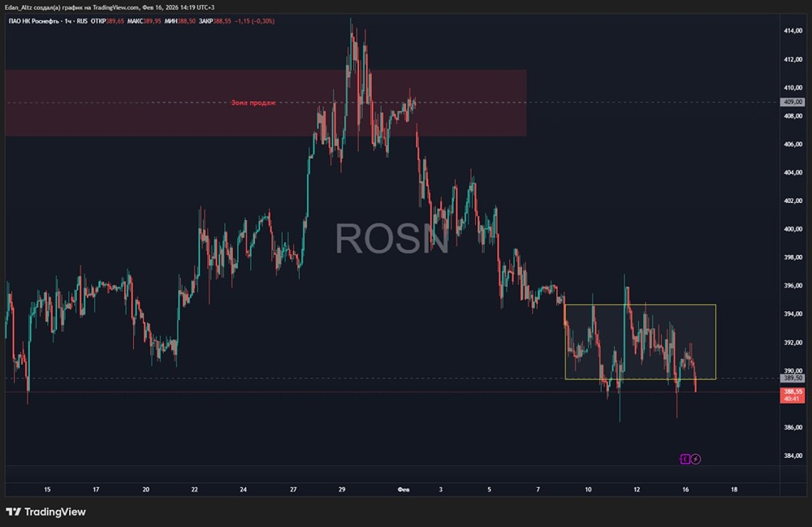Click the 'Фев' month marker on timeline
This screenshot has width=812, height=527.
[404, 489]
